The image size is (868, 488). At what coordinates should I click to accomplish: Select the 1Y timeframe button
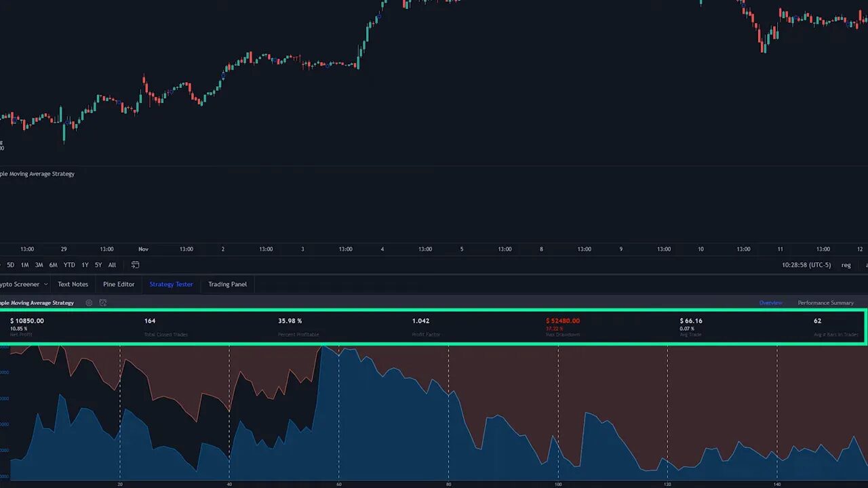click(x=84, y=264)
